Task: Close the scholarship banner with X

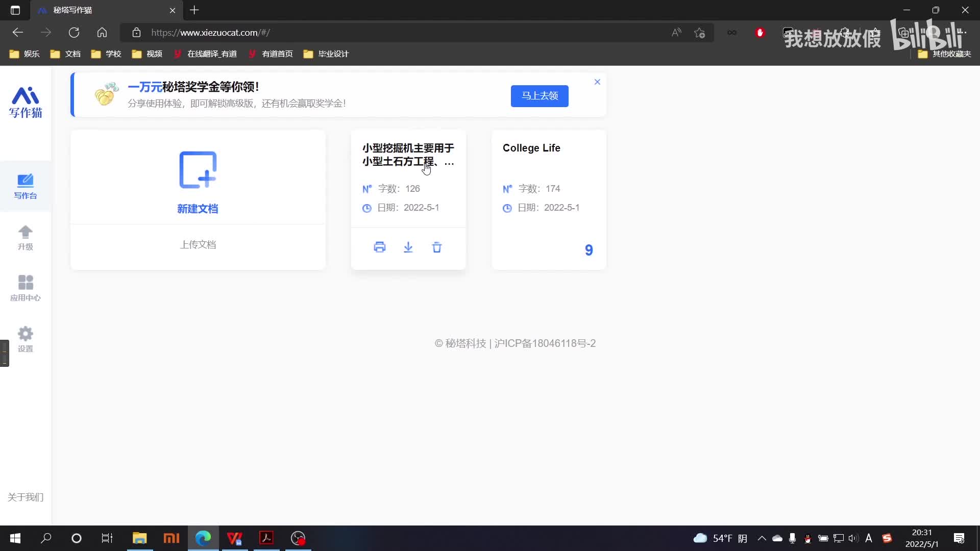Action: [x=597, y=82]
